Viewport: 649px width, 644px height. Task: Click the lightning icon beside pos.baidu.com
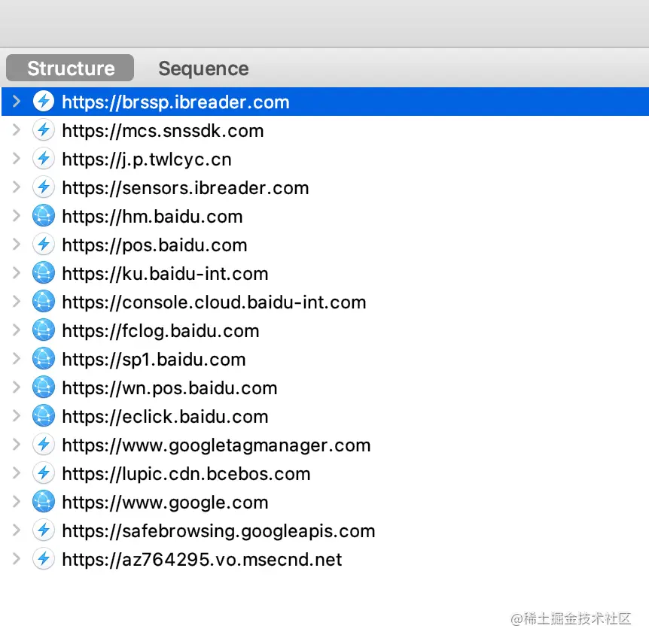[x=43, y=245]
